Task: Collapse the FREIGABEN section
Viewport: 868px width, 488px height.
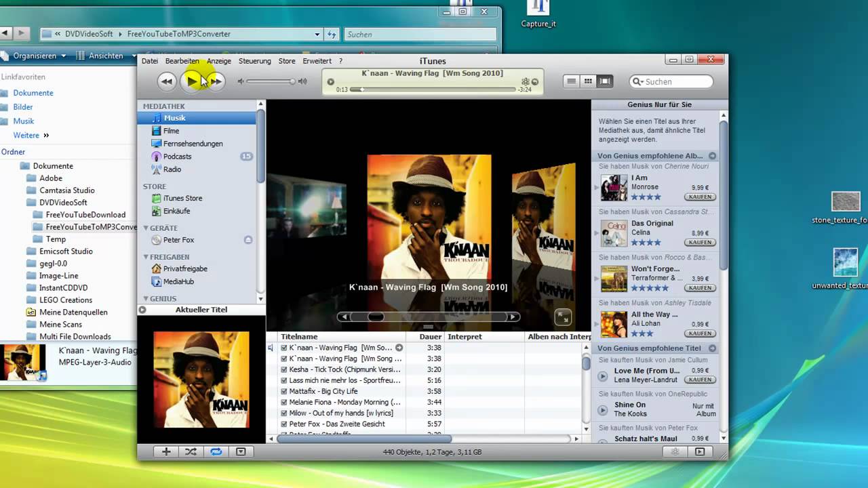Action: (146, 257)
